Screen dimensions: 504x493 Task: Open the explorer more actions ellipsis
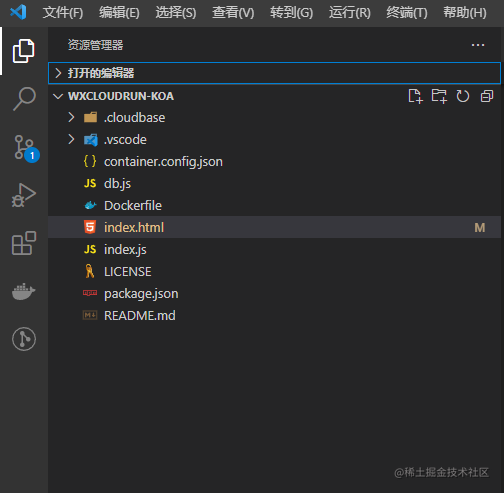point(478,45)
